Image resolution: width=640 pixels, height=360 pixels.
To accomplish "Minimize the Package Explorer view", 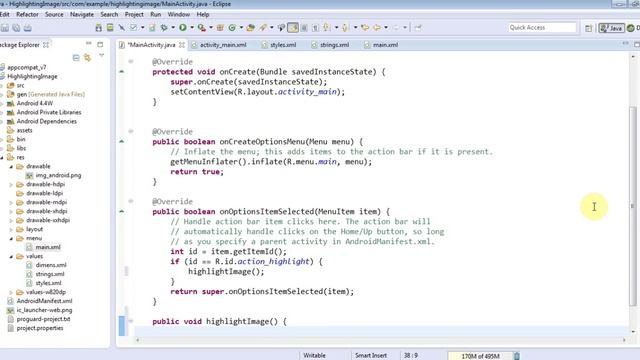I will tap(89, 44).
